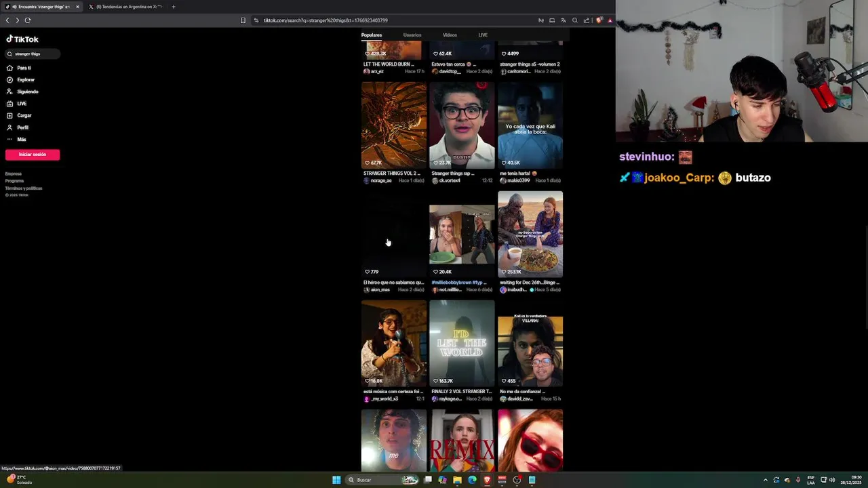Image resolution: width=868 pixels, height=488 pixels.
Task: Click the bookmark icon beside address bar
Action: click(243, 20)
